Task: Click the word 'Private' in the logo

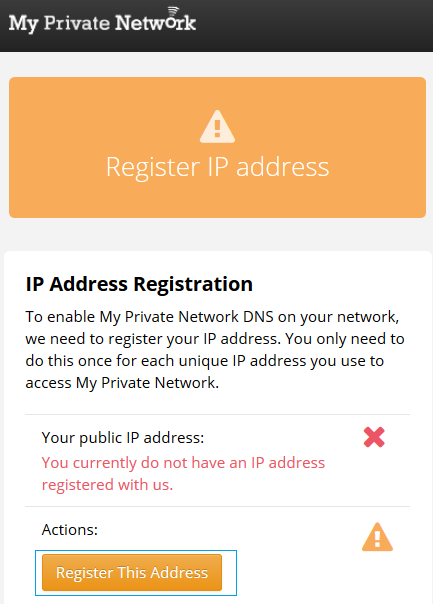Action: coord(77,23)
